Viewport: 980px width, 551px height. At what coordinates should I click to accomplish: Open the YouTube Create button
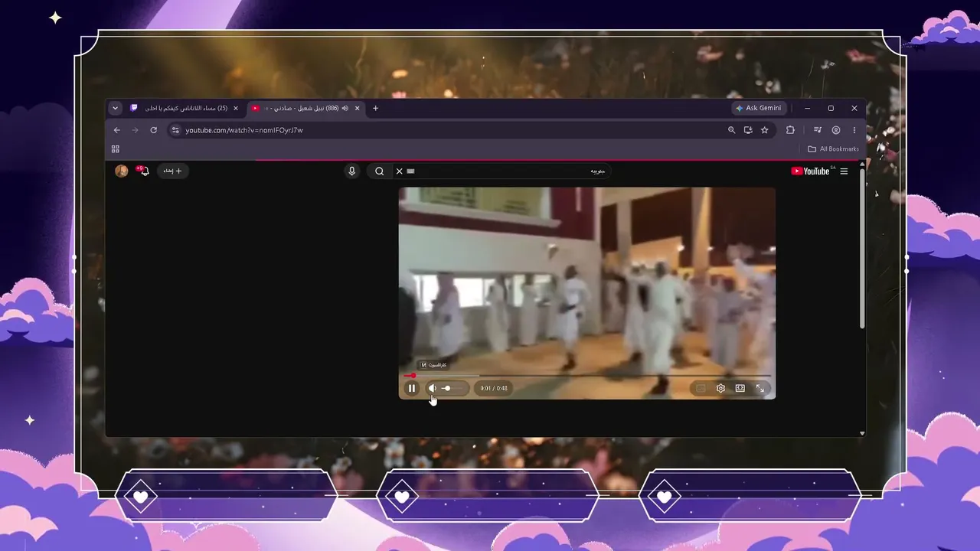click(173, 171)
